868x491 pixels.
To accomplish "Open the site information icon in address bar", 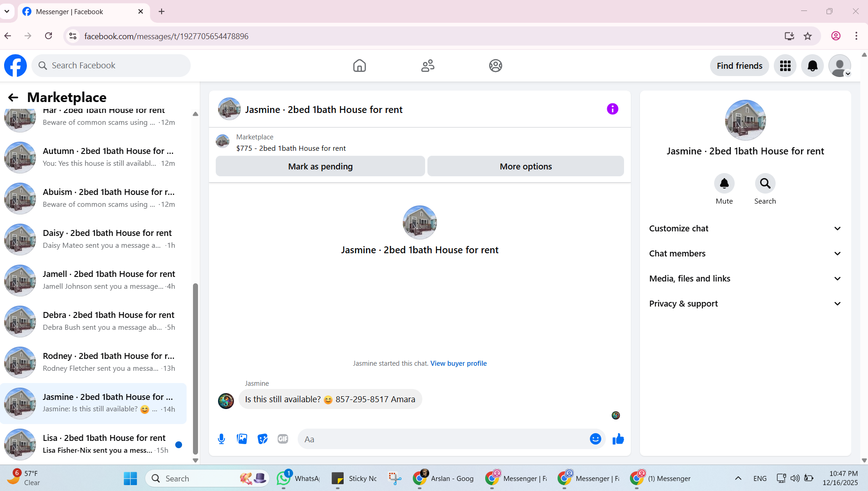I will pyautogui.click(x=73, y=36).
